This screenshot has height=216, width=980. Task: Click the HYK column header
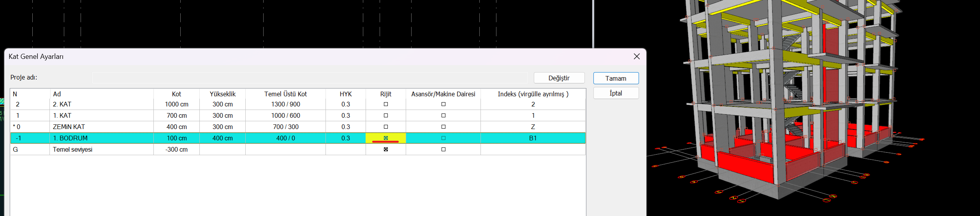click(345, 94)
